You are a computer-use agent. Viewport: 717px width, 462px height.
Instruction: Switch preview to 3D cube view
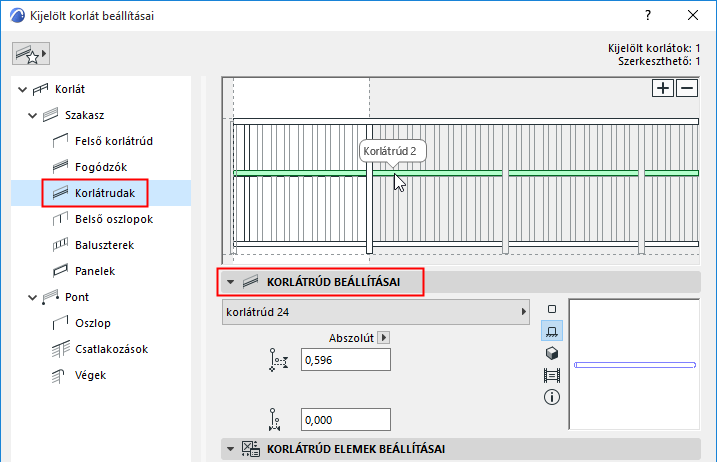(x=552, y=353)
